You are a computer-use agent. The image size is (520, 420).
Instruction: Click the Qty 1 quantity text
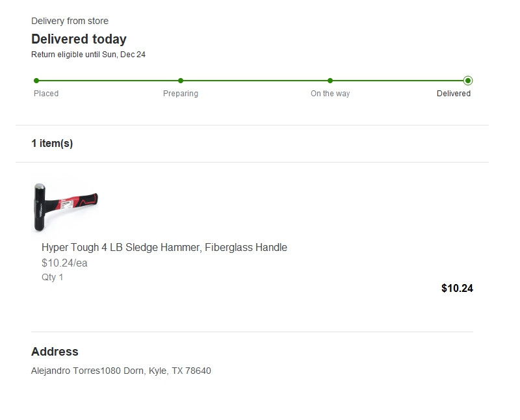tap(53, 277)
